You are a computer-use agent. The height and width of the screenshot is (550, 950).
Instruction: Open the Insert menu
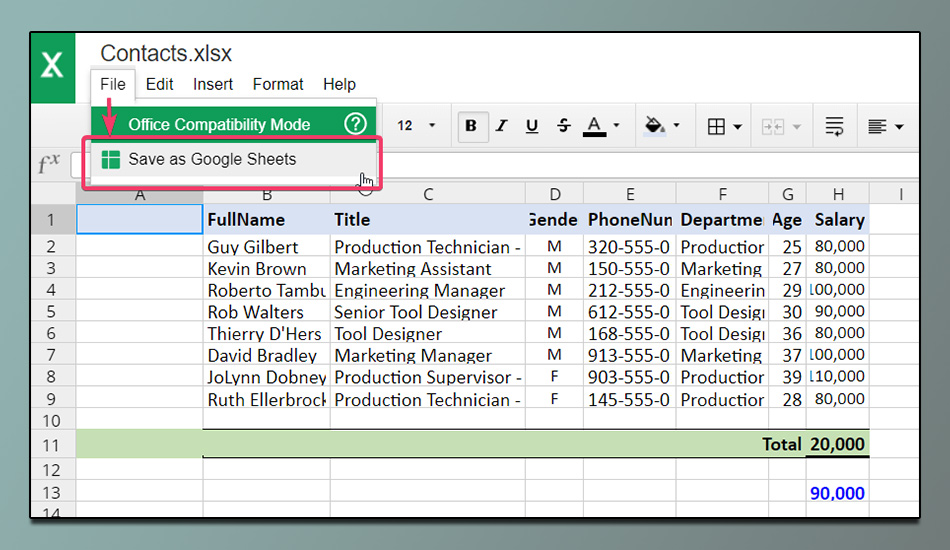click(x=213, y=84)
